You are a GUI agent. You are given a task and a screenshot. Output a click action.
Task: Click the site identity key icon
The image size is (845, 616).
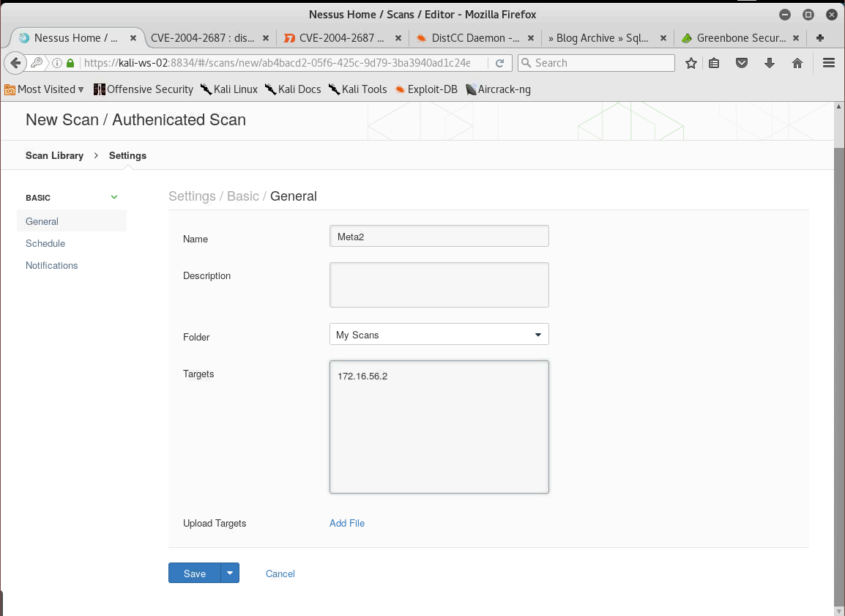37,63
